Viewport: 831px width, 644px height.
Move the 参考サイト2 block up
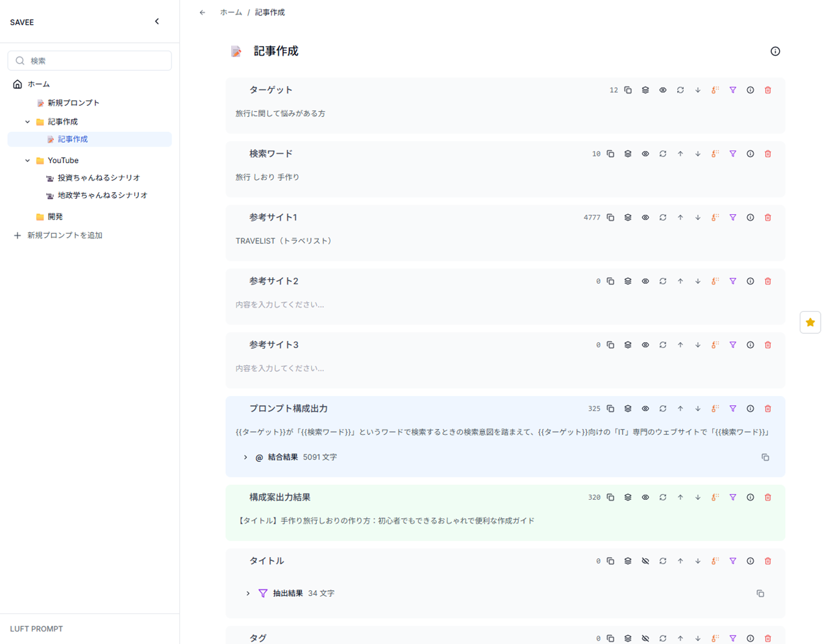click(x=680, y=281)
